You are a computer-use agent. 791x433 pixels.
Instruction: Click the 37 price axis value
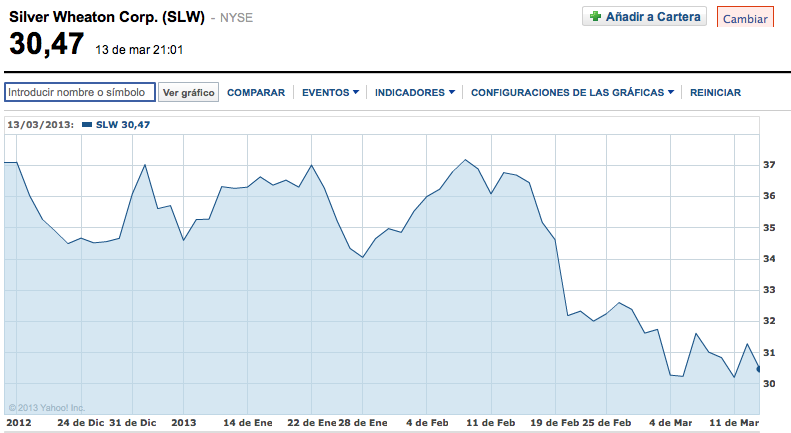pyautogui.click(x=769, y=165)
